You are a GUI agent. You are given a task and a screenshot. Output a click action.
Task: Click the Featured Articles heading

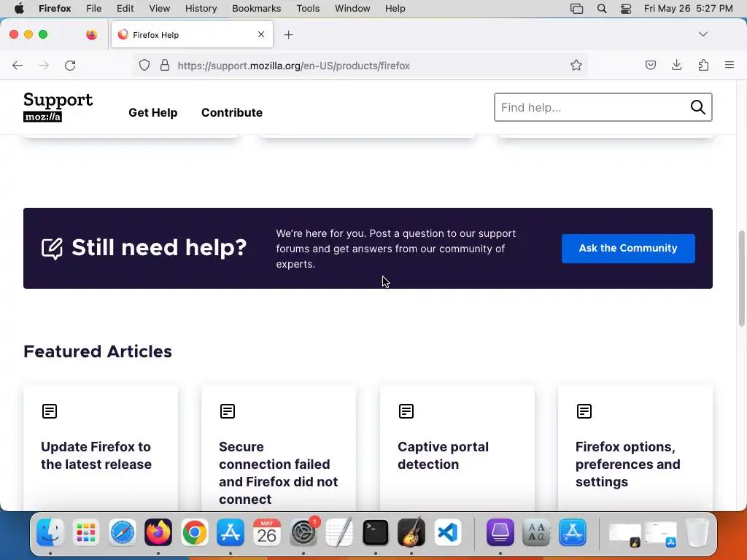click(98, 351)
